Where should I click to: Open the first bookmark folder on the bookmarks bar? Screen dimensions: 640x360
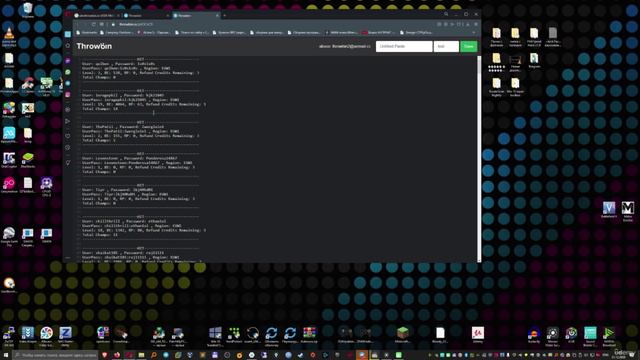87,32
